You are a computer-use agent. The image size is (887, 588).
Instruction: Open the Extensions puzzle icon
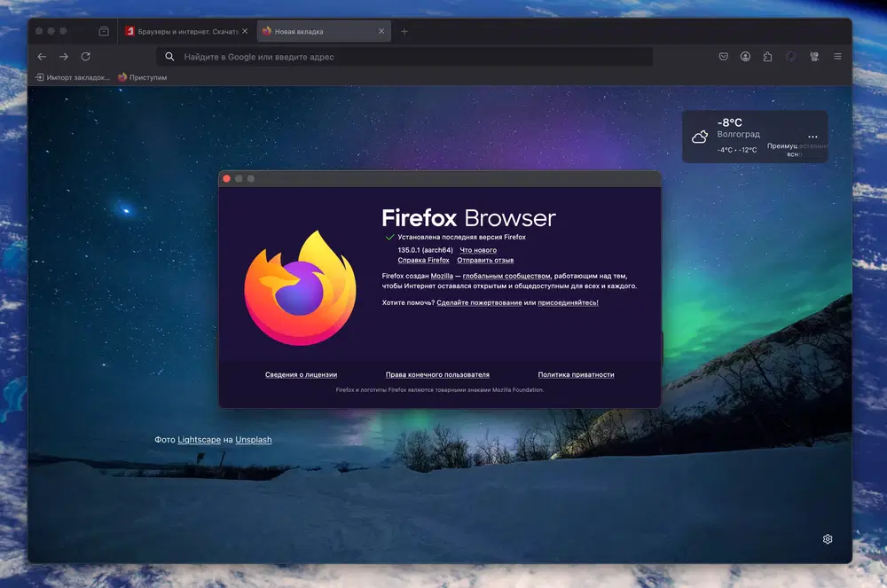(x=767, y=57)
